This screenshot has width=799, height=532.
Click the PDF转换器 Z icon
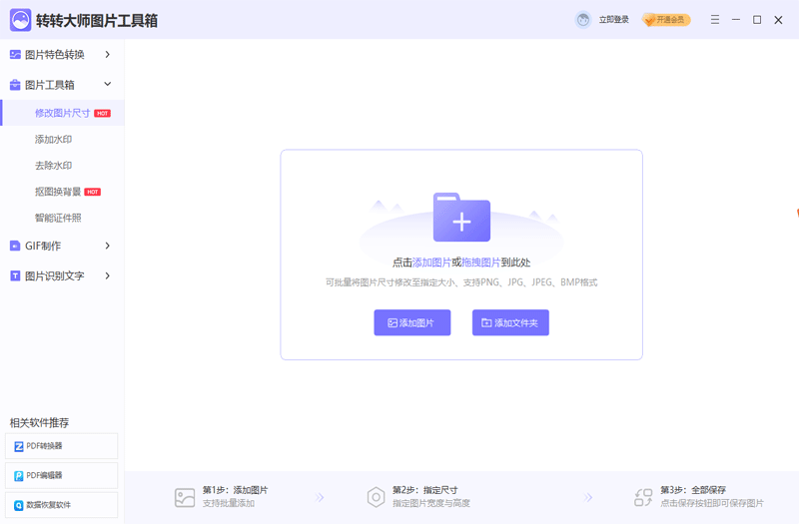point(19,446)
